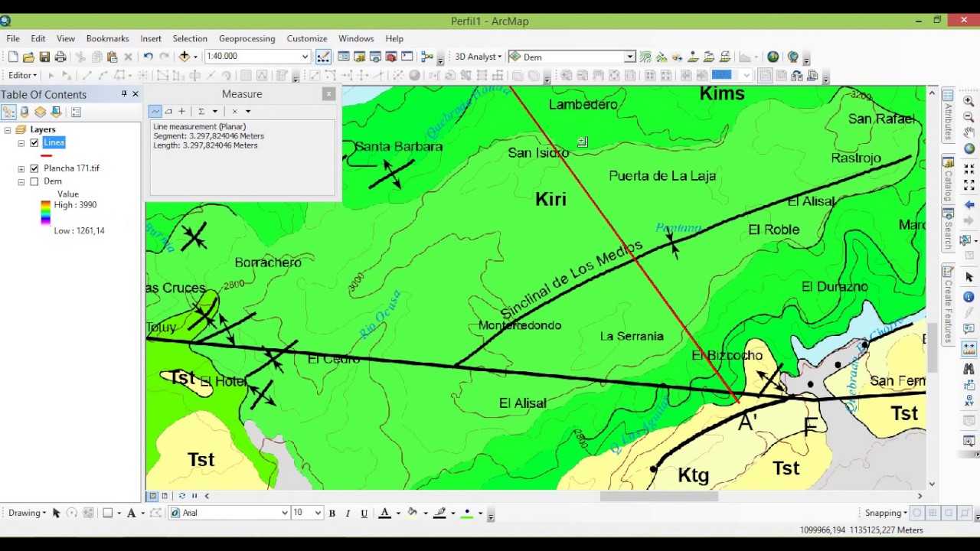
Task: Open the Editor dropdown button
Action: pos(22,75)
